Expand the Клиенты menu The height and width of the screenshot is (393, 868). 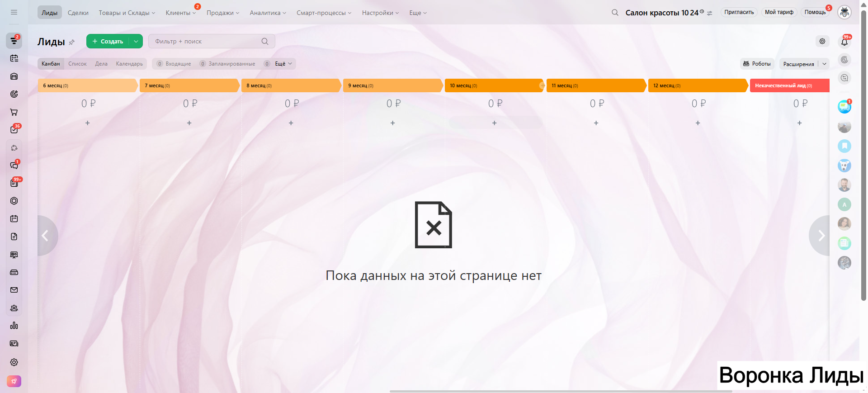tap(181, 13)
